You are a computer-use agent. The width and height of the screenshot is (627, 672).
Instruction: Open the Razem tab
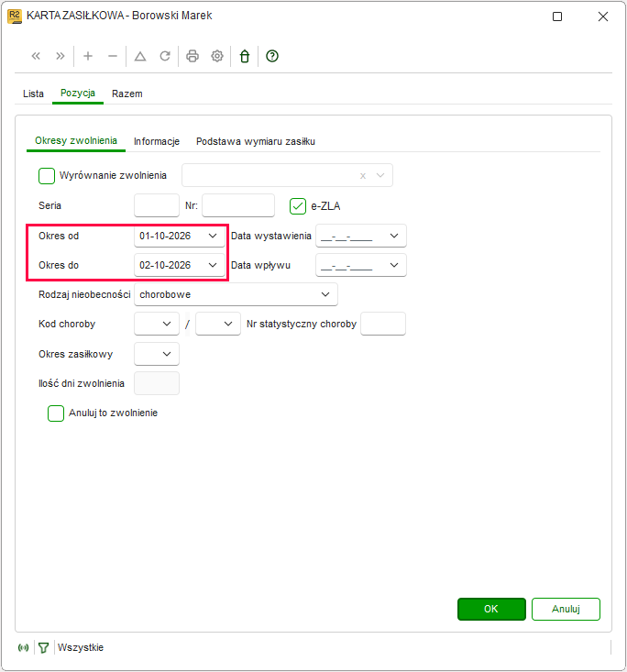(127, 94)
